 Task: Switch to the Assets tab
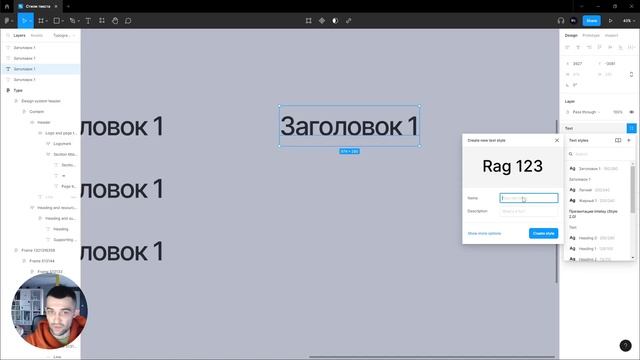pos(37,36)
